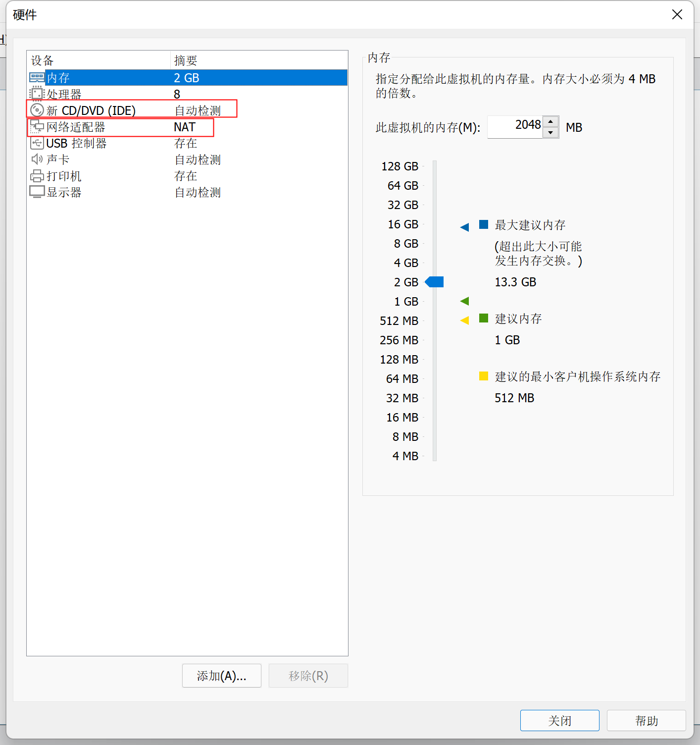This screenshot has width=700, height=745.
Task: Select the 声卡 device row
Action: [x=187, y=160]
